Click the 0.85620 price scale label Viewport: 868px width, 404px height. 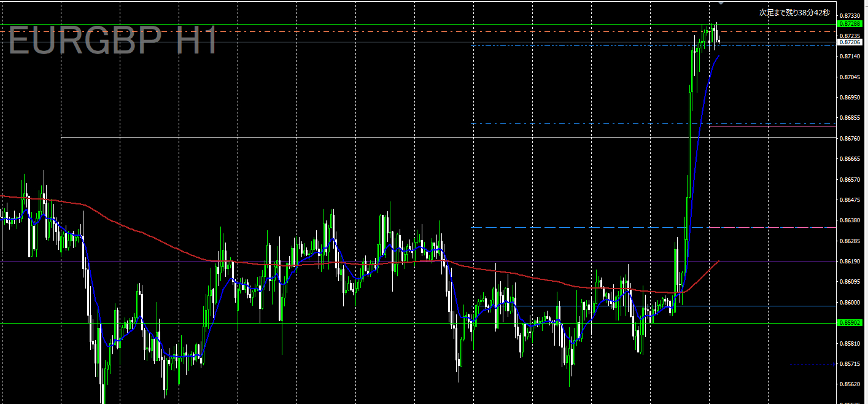pyautogui.click(x=850, y=384)
